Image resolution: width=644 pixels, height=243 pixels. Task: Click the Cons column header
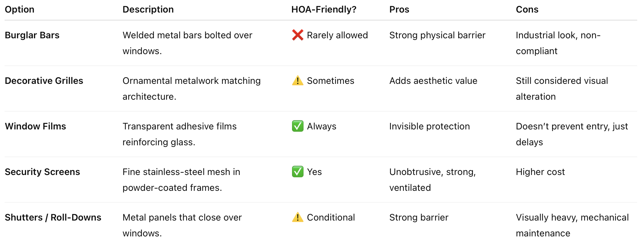coord(527,10)
